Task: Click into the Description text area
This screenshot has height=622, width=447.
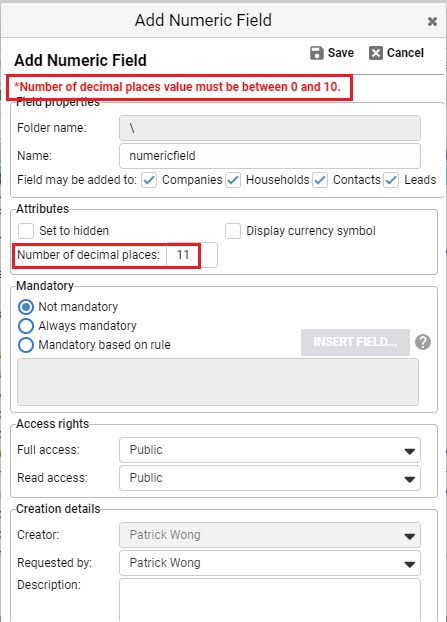Action: pyautogui.click(x=270, y=600)
